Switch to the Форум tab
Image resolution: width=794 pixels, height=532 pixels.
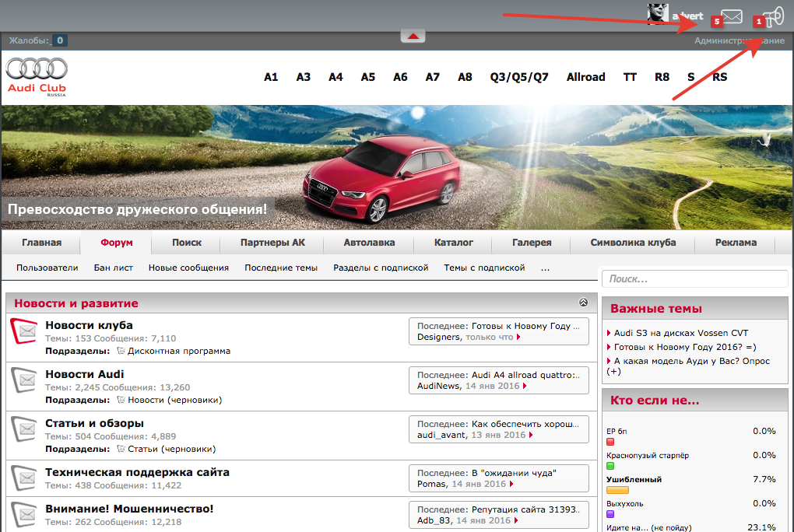coord(117,243)
